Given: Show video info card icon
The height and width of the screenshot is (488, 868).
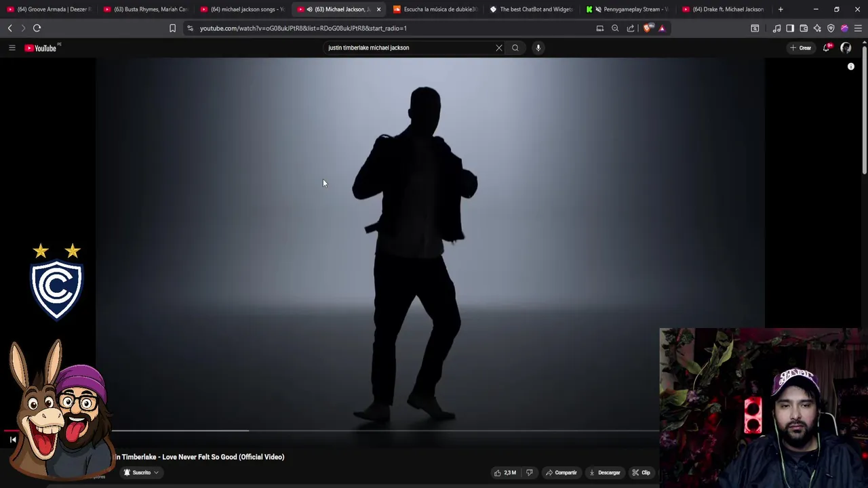Looking at the screenshot, I should [851, 66].
